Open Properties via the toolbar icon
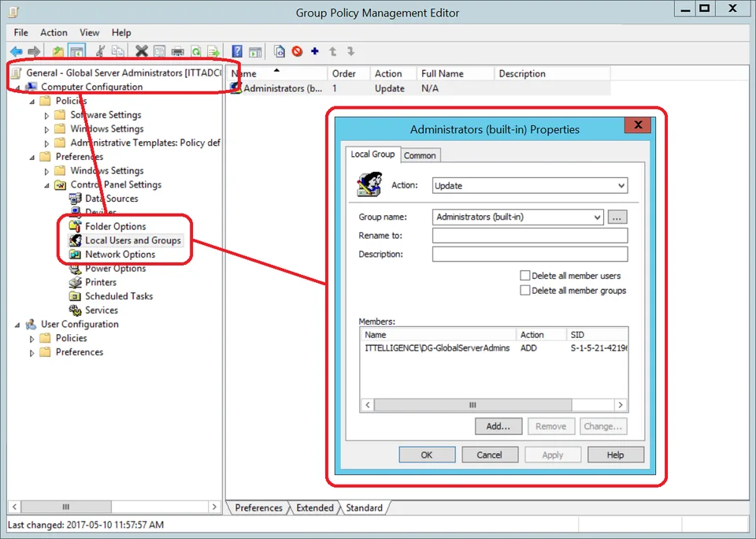756x539 pixels. [159, 51]
